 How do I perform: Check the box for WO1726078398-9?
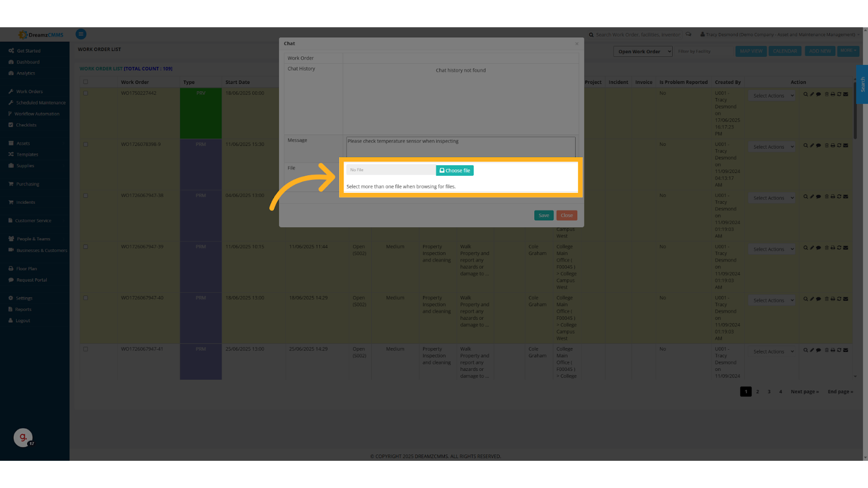(85, 144)
